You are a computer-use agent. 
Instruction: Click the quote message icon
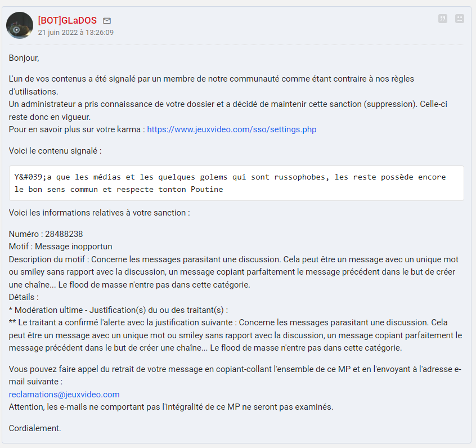443,19
